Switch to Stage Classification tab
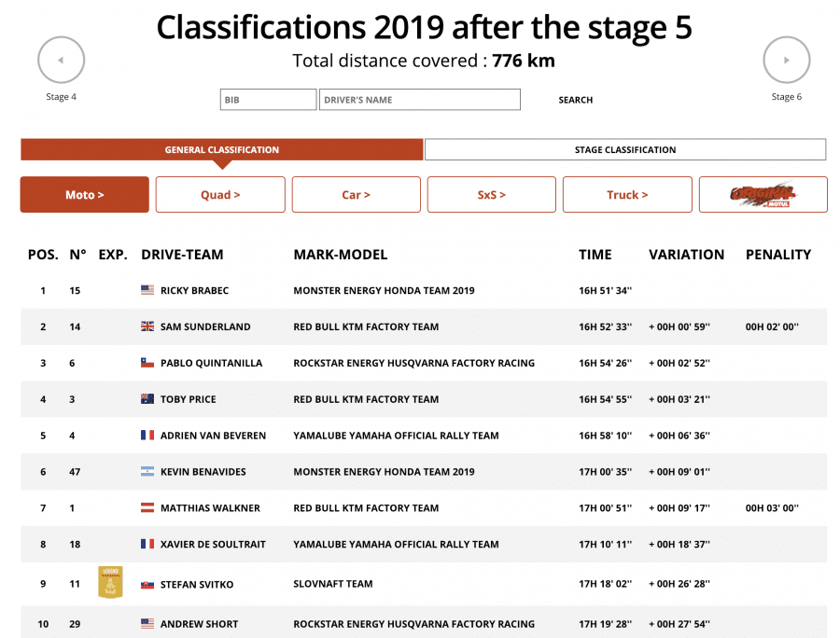The image size is (840, 638). (x=624, y=149)
